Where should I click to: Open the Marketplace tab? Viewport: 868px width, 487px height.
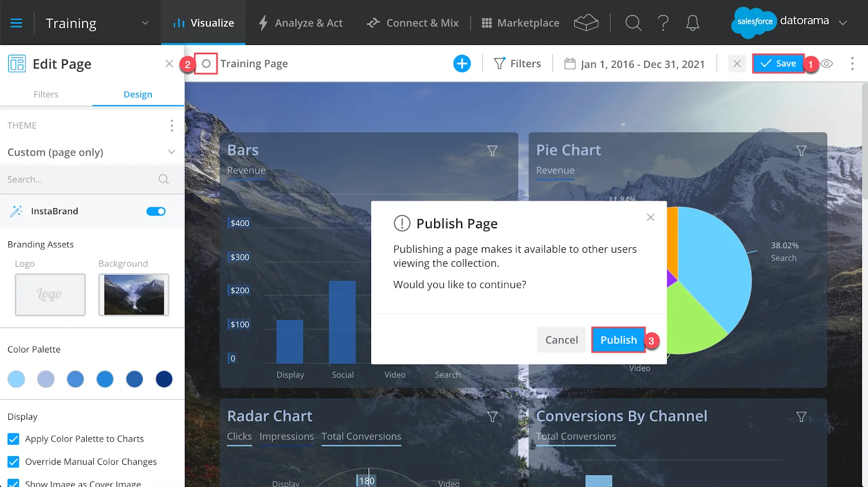(520, 23)
